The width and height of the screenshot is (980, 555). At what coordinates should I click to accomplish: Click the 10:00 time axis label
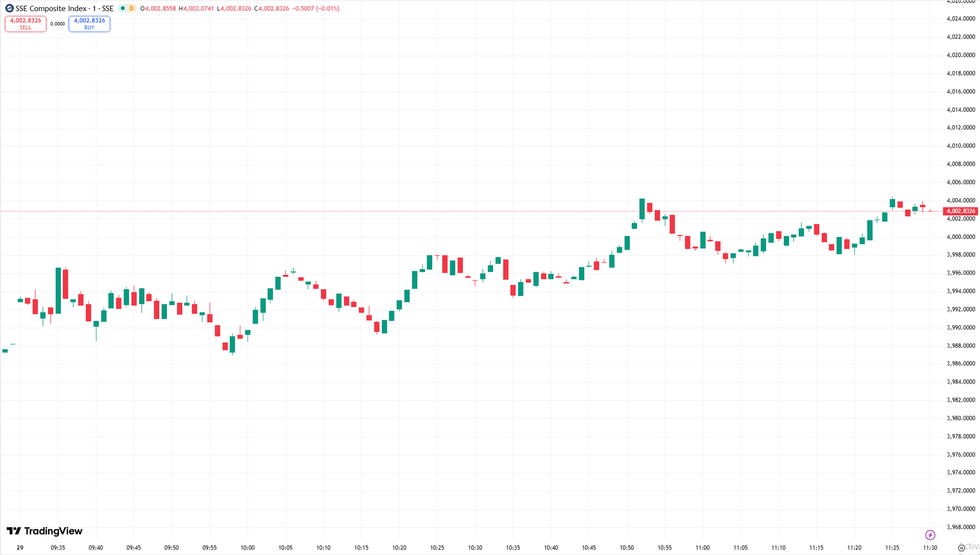pos(248,548)
